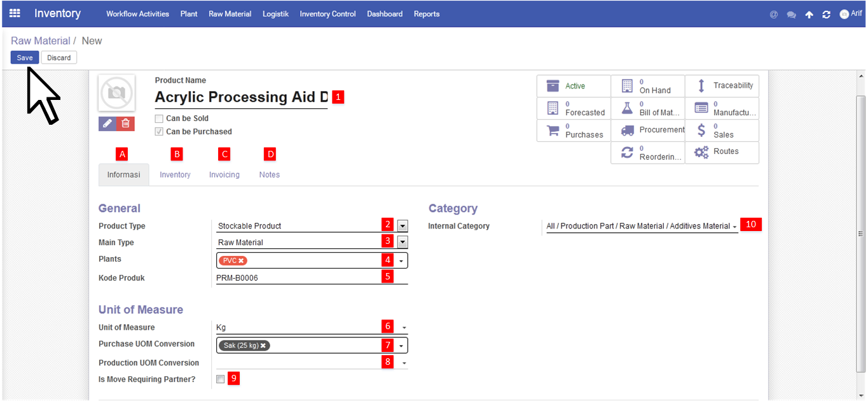Open the Bill of Materials flask button
This screenshot has height=401, width=868.
(x=647, y=108)
